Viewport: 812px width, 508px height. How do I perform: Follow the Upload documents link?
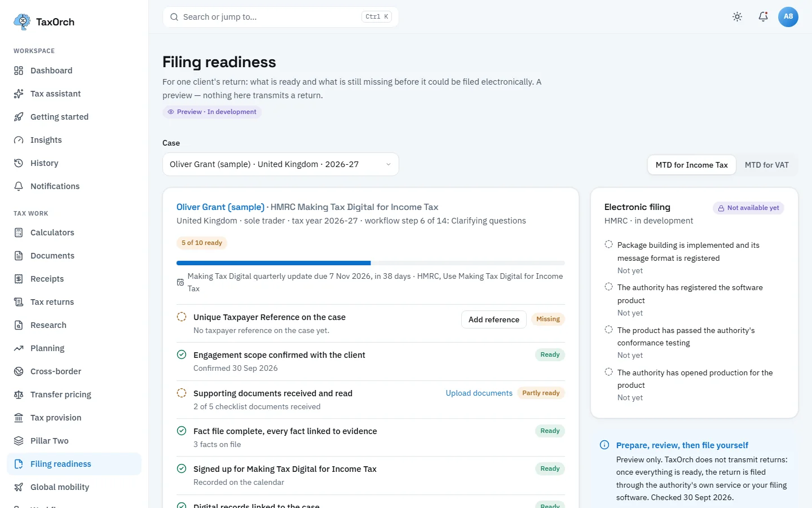[479, 393]
